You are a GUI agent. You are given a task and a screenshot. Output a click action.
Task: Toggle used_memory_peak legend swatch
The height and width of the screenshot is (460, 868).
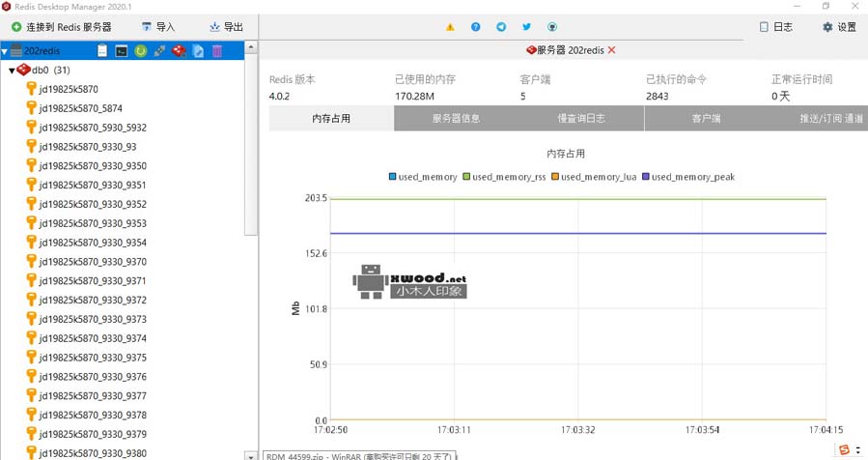pyautogui.click(x=646, y=177)
